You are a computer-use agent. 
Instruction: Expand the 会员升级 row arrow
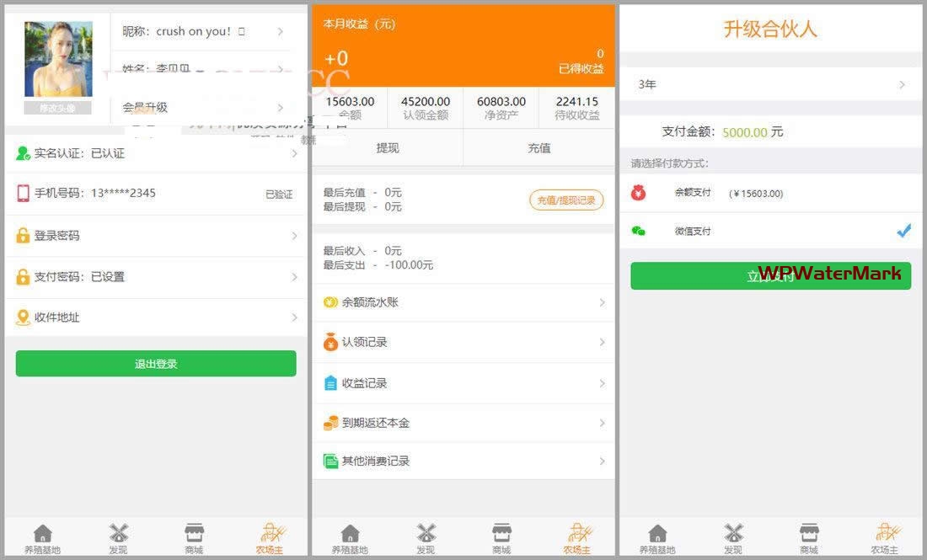[281, 108]
